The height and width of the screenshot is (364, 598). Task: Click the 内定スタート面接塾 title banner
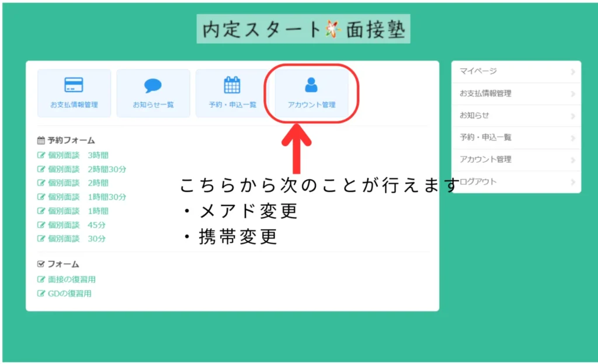[303, 29]
